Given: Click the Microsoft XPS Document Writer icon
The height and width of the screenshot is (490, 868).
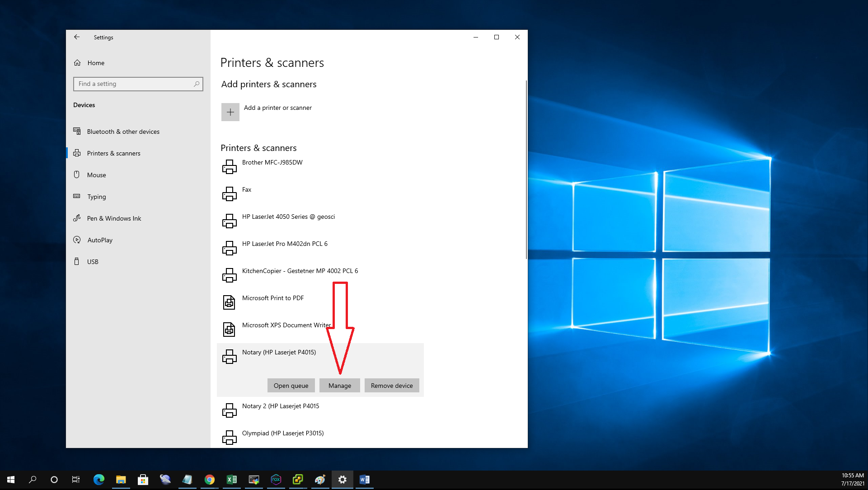Looking at the screenshot, I should 229,330.
